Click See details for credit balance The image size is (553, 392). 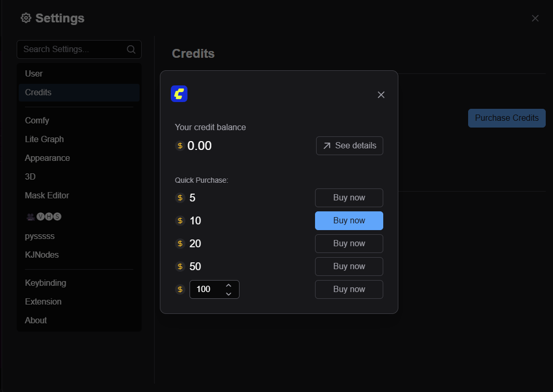(x=349, y=146)
